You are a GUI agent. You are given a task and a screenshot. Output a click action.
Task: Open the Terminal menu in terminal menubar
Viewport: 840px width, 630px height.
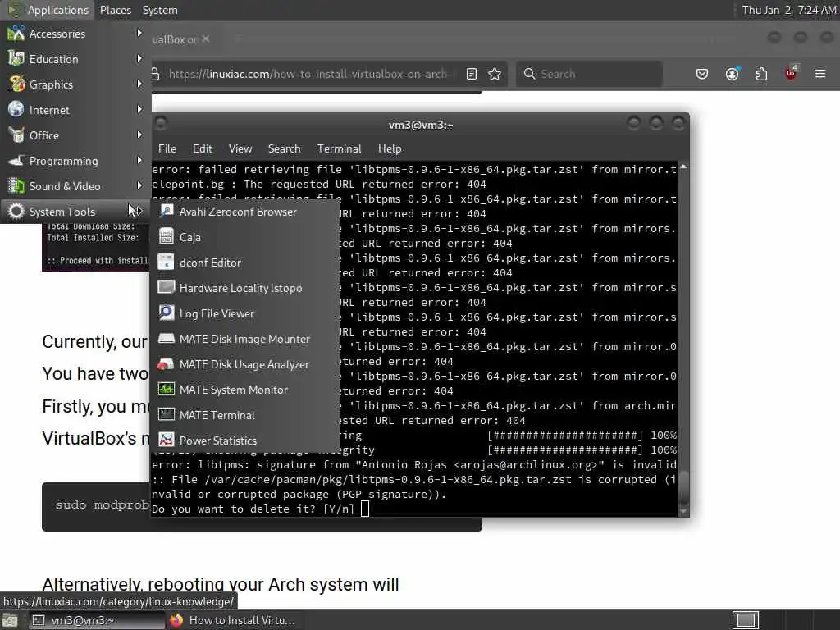click(339, 148)
